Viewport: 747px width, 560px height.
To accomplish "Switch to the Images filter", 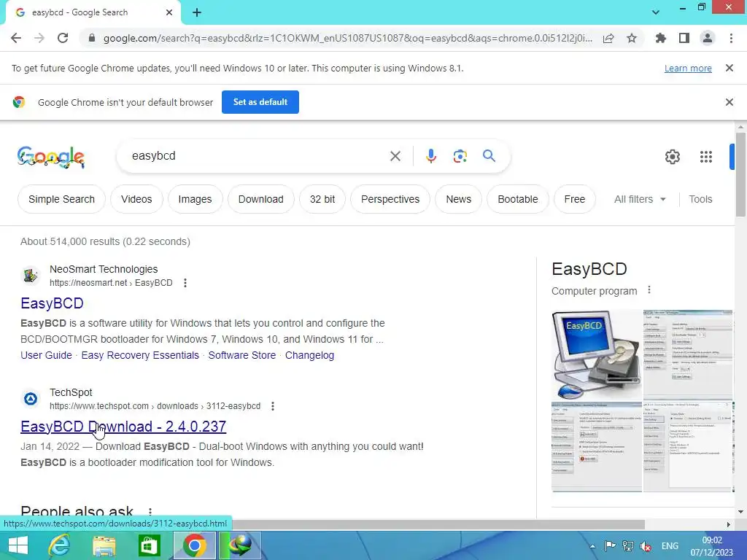I will click(x=195, y=199).
